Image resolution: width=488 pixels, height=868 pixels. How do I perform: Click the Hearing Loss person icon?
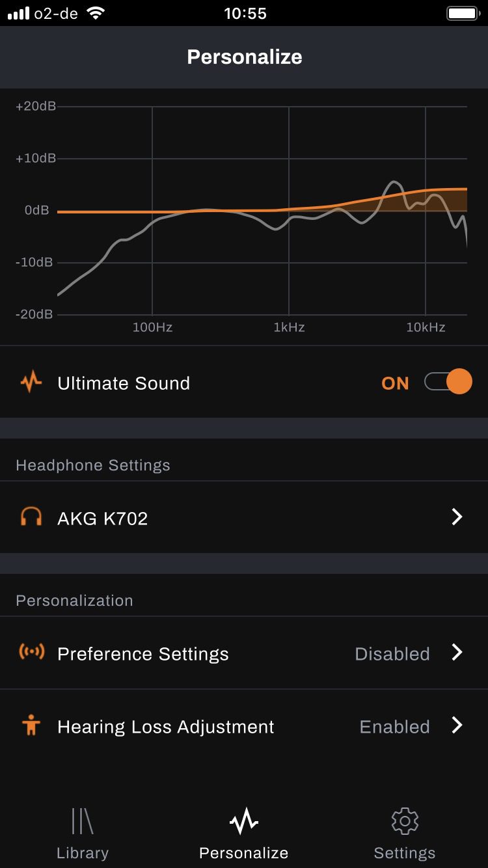point(31,726)
